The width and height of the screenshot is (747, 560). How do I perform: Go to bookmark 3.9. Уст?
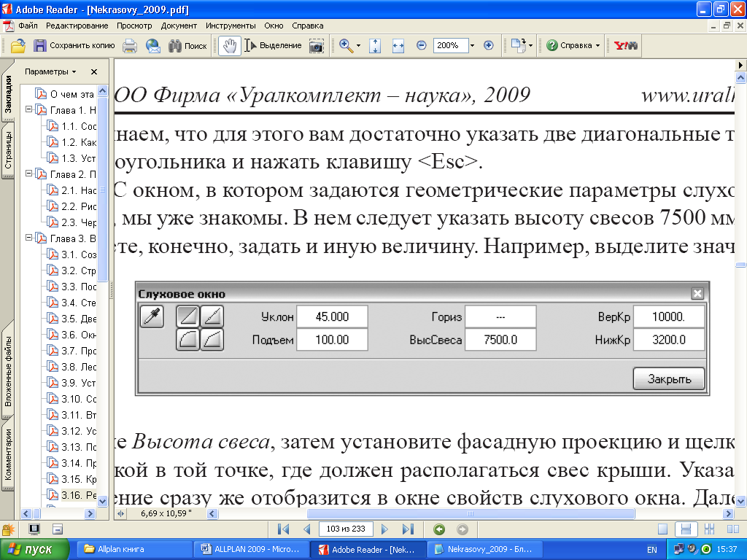[x=72, y=383]
